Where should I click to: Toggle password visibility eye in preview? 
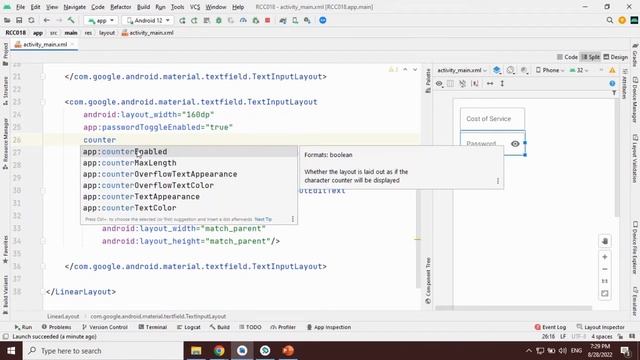pos(515,144)
